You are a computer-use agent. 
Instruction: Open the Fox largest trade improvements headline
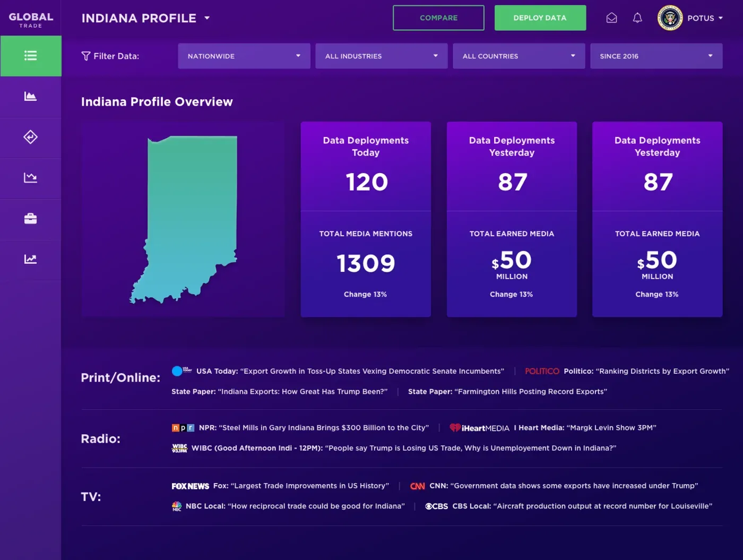coord(301,486)
